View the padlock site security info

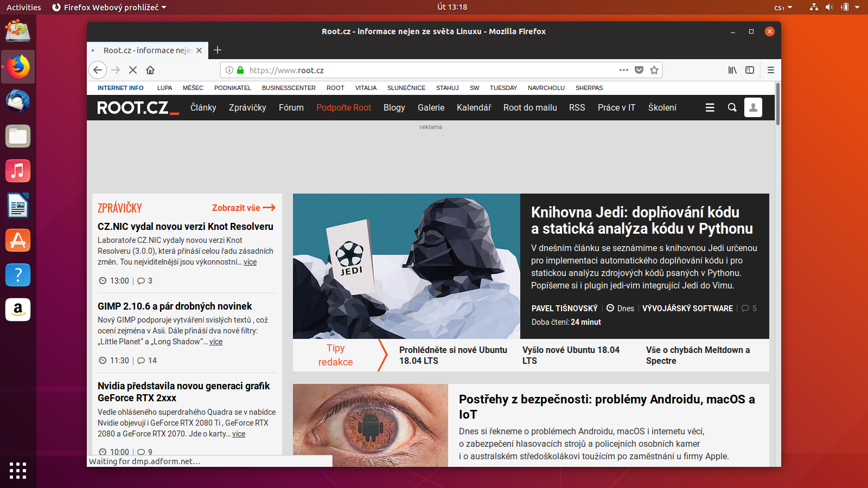[239, 70]
